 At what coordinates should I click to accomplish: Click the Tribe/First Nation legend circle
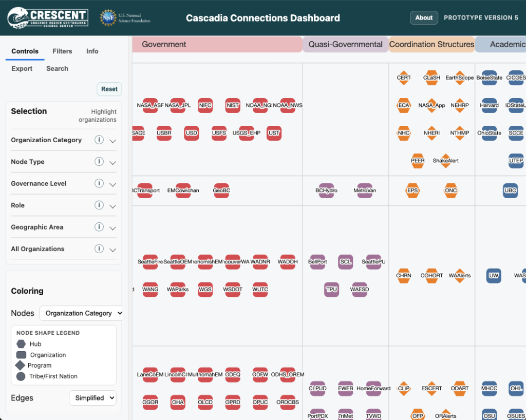tap(21, 376)
